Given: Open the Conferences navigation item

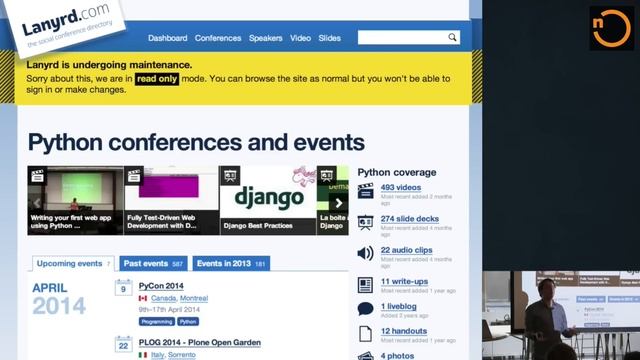Looking at the screenshot, I should click(x=218, y=38).
